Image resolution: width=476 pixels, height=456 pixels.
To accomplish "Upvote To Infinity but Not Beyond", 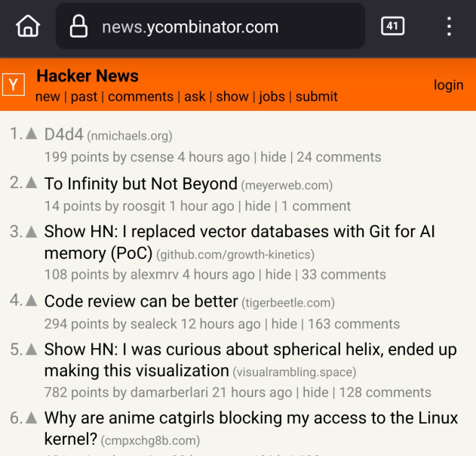I will coord(31,183).
